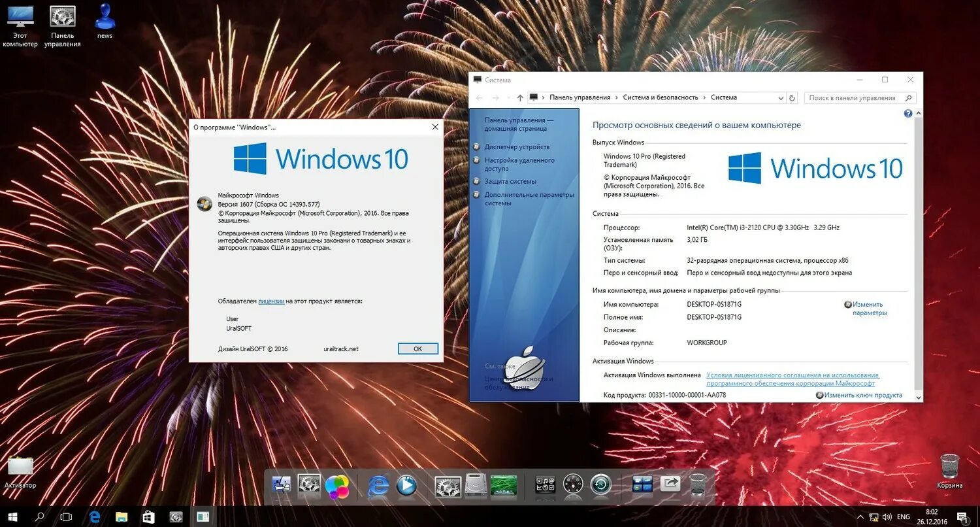
Task: Click the volume icon in system tray
Action: 887,517
